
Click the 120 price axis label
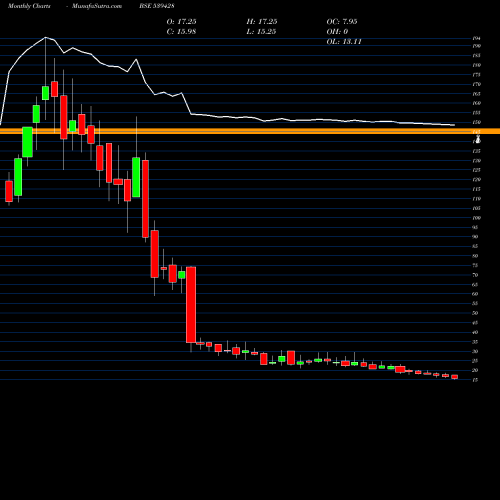pos(477,180)
